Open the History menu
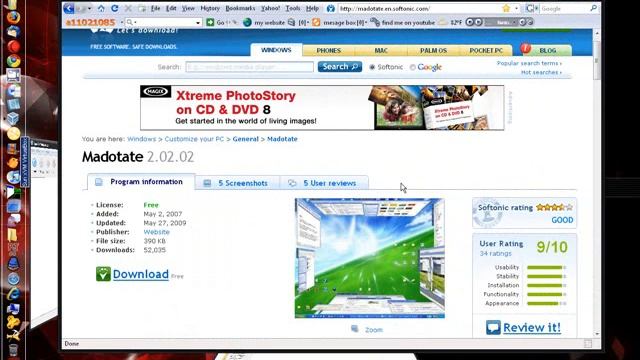The height and width of the screenshot is (360, 640). tap(210, 8)
